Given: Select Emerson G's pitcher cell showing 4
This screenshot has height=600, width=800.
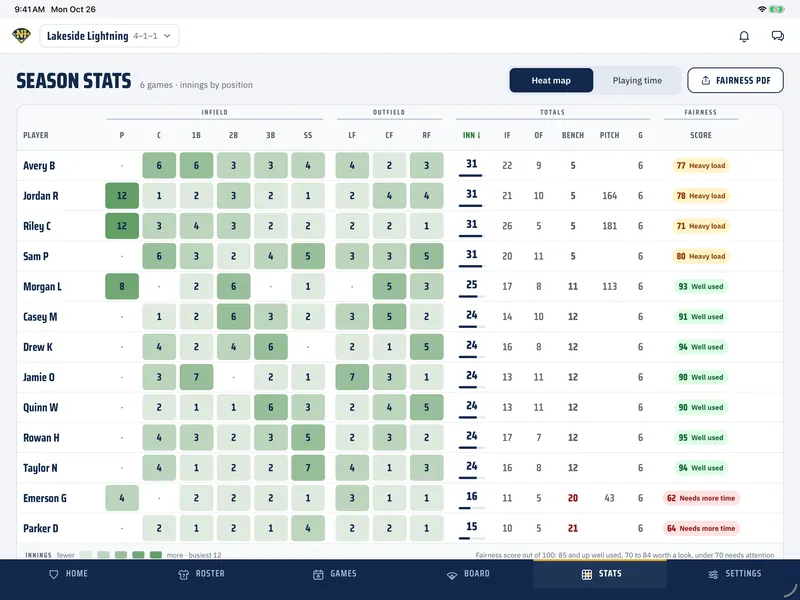Looking at the screenshot, I should pos(122,498).
